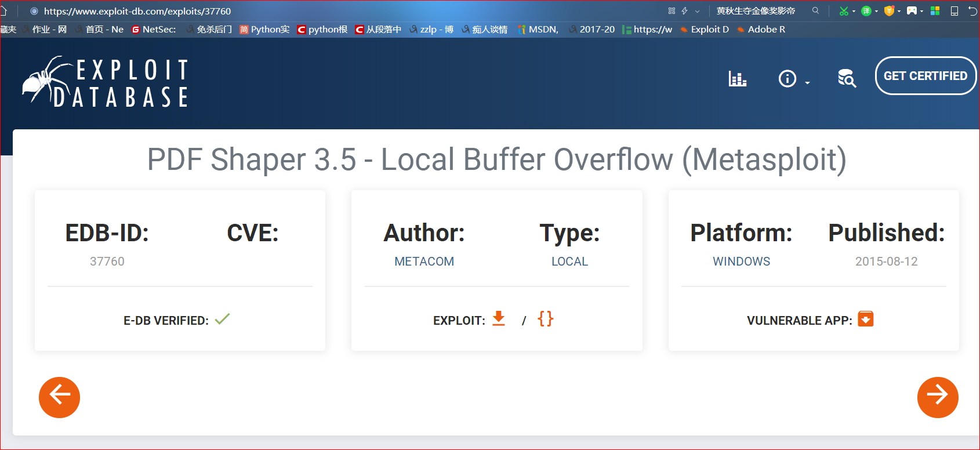Screen dimensions: 980x450
Task: View raw exploit code braces icon
Action: [x=546, y=318]
